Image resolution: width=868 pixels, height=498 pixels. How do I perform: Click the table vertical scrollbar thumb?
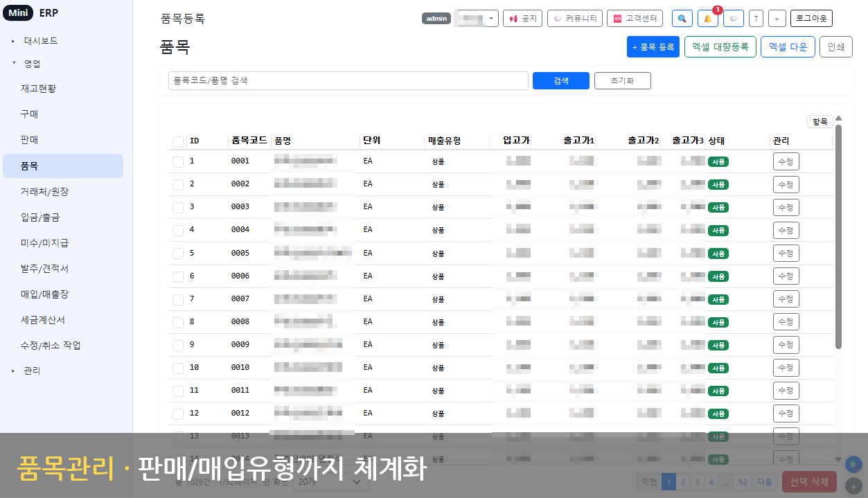click(839, 235)
